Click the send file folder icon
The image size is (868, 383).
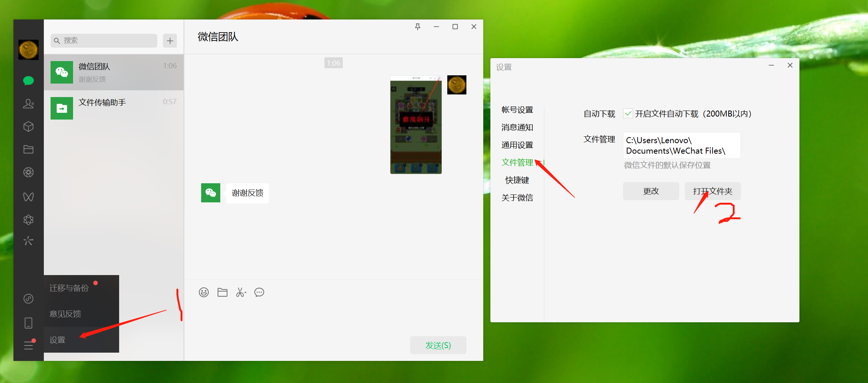[x=223, y=292]
